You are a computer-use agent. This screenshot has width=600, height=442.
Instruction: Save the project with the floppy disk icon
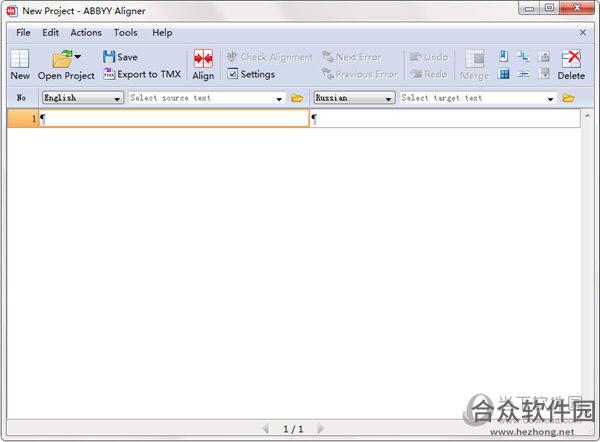[x=109, y=57]
